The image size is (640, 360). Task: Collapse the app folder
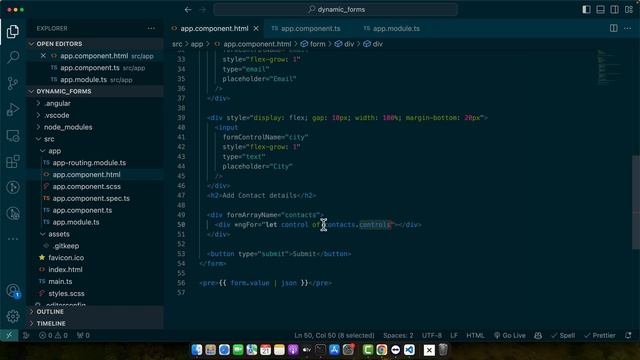96,151
